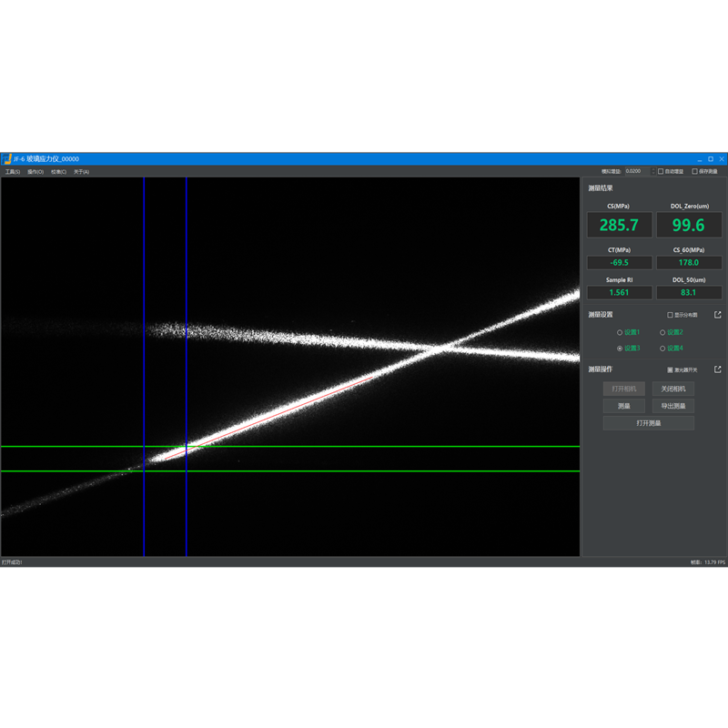728x728 pixels.
Task: Click the Sample RI value 1.561
Action: tap(620, 292)
